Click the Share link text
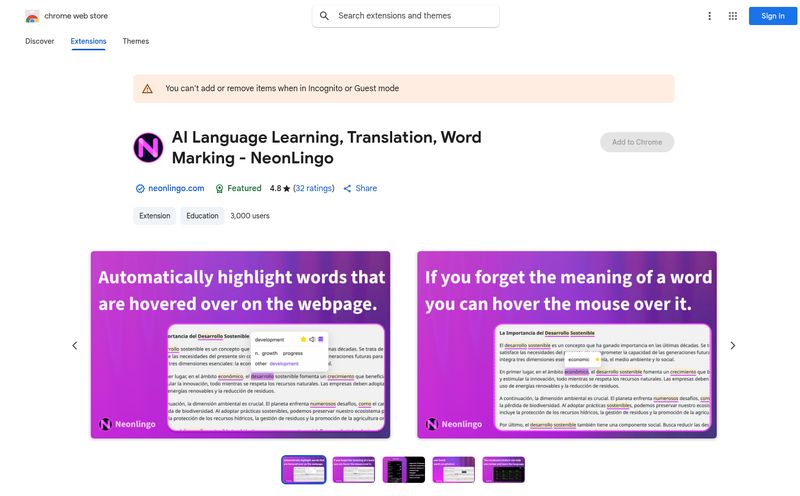 click(366, 188)
